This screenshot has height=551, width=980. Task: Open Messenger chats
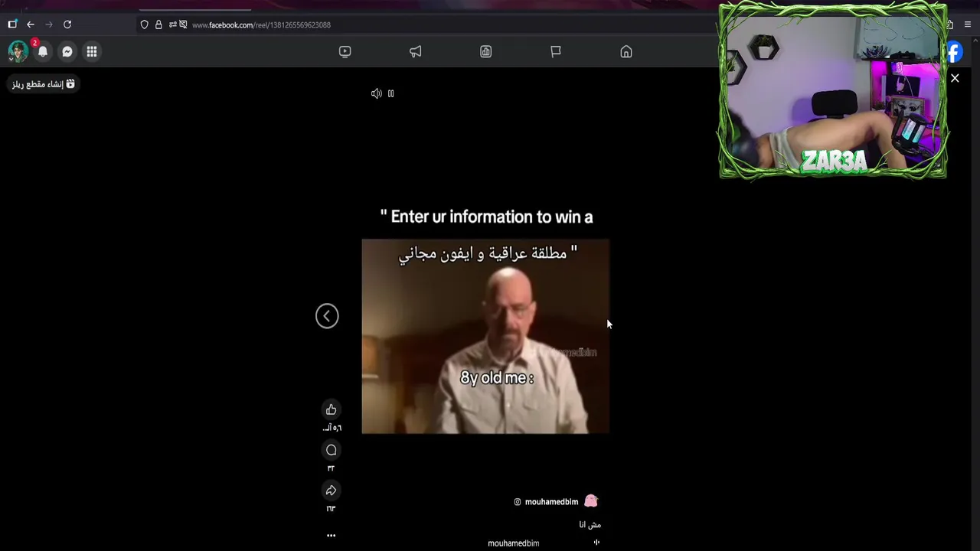[x=67, y=51]
